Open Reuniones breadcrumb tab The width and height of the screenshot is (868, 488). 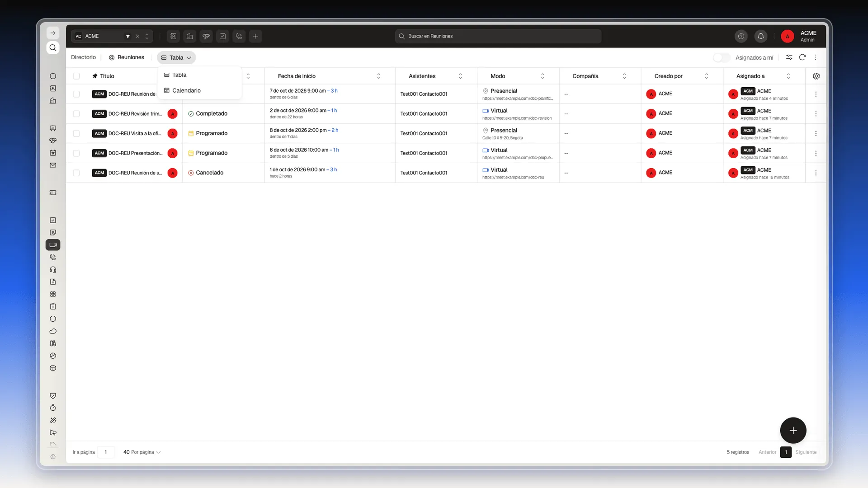pyautogui.click(x=127, y=57)
